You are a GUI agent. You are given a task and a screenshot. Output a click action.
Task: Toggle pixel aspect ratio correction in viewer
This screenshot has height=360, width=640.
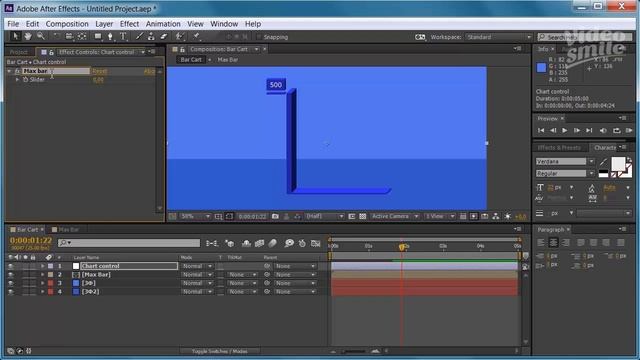[463, 216]
